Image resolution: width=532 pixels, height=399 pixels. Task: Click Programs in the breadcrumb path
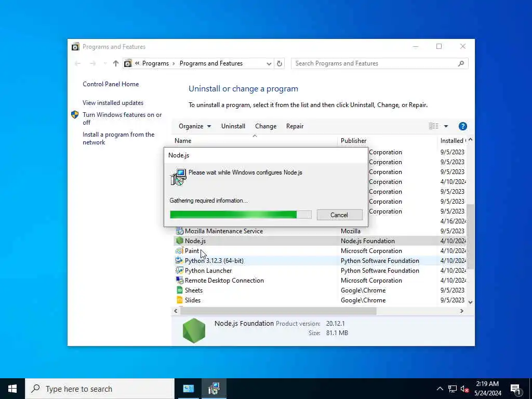(155, 63)
